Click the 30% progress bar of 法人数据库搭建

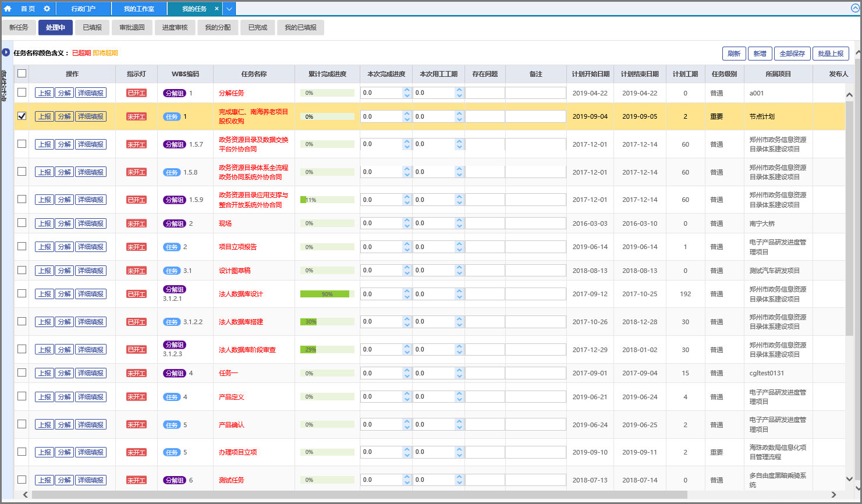click(x=327, y=322)
